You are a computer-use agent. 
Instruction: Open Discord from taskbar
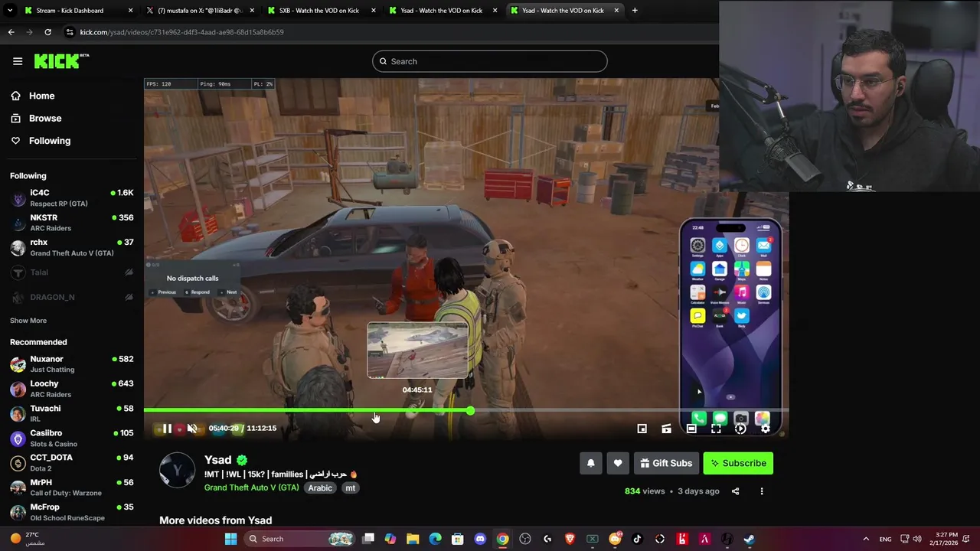(480, 539)
